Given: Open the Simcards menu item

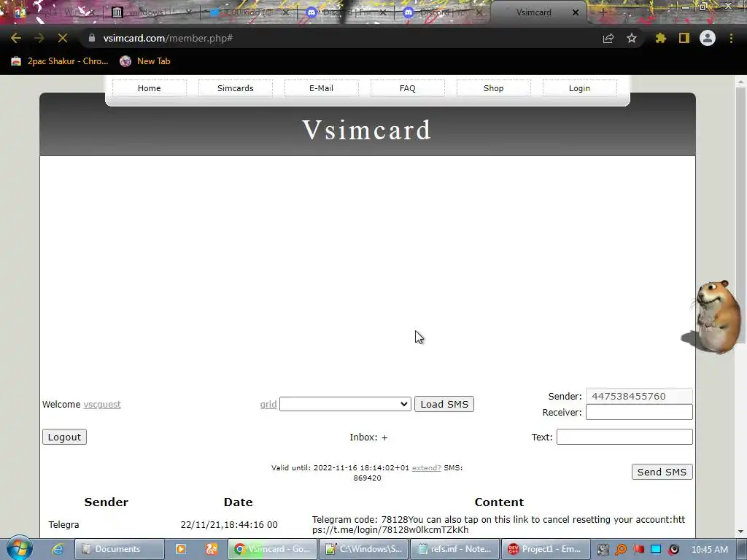Looking at the screenshot, I should pos(236,88).
